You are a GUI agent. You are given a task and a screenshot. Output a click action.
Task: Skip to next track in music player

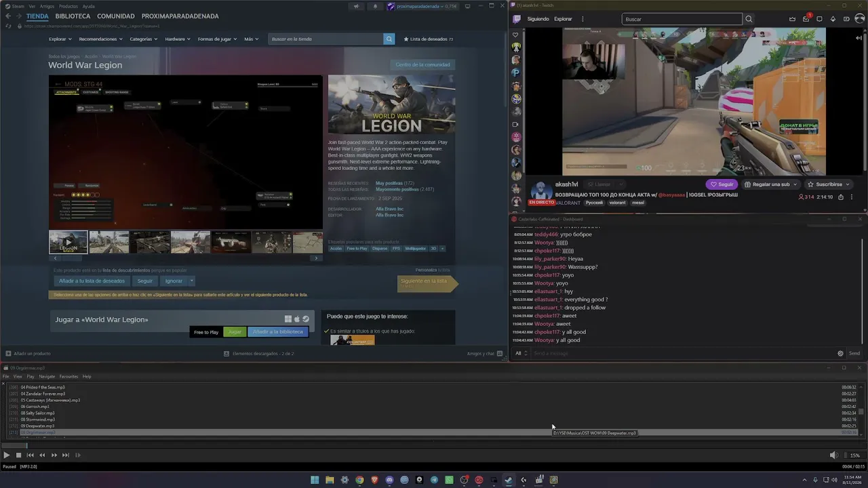[x=66, y=455]
